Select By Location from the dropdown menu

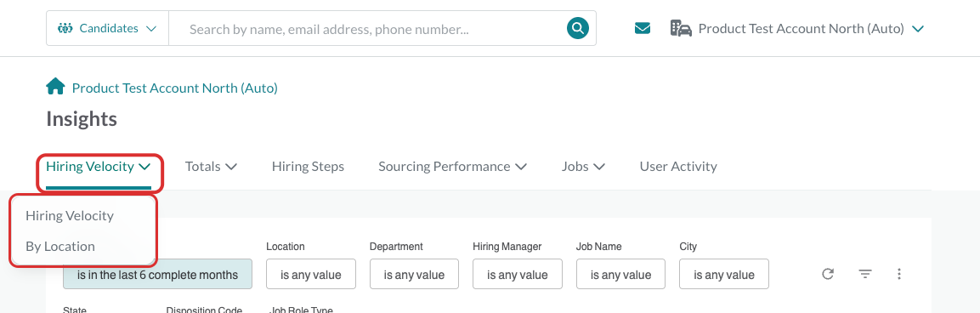(x=60, y=246)
